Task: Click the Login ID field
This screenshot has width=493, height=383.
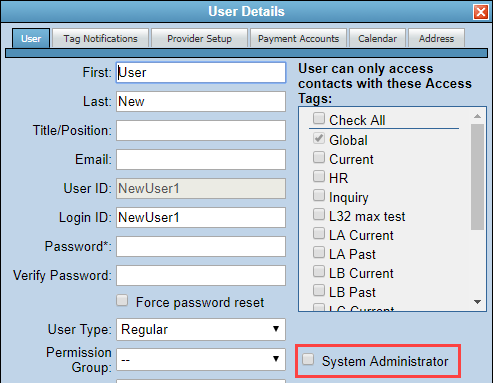Action: 201,217
